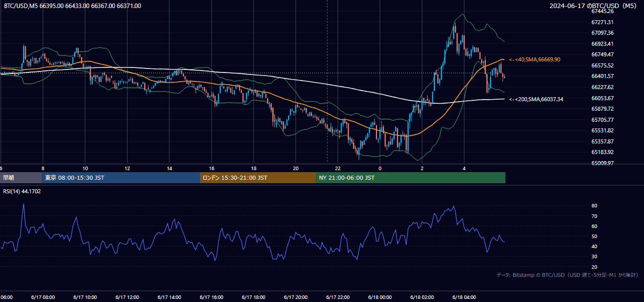Click price axis value 65705.77
644x302 pixels.
[603, 120]
